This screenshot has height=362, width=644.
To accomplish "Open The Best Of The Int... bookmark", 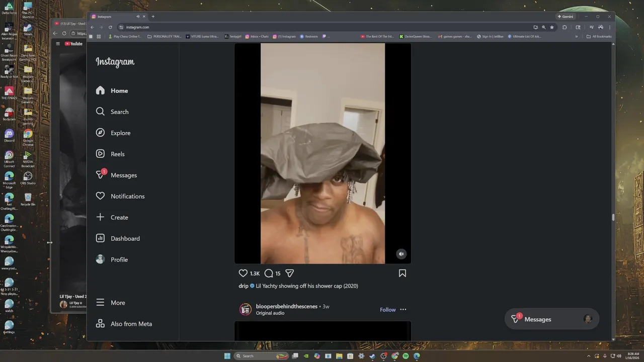I will point(377,36).
